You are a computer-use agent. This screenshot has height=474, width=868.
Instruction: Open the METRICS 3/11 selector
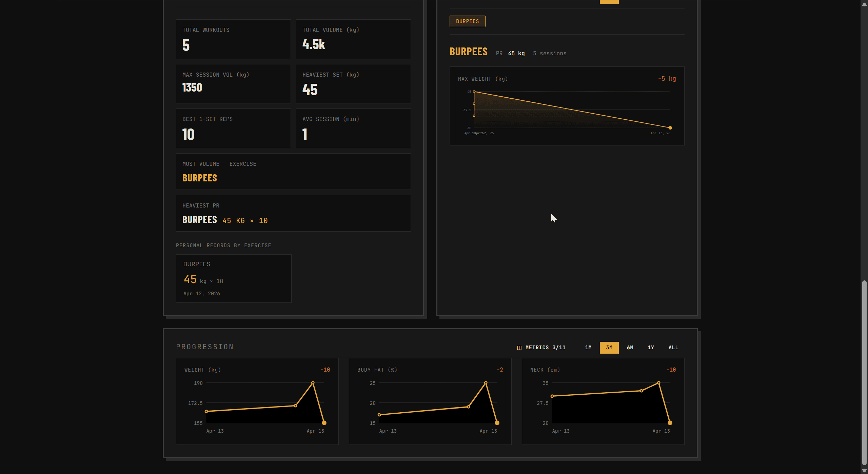tap(541, 348)
